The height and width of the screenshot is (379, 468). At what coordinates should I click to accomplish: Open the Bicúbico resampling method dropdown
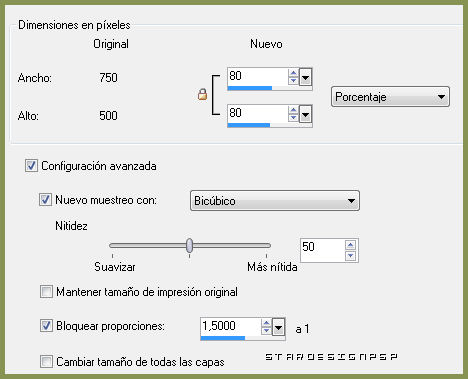click(x=275, y=201)
